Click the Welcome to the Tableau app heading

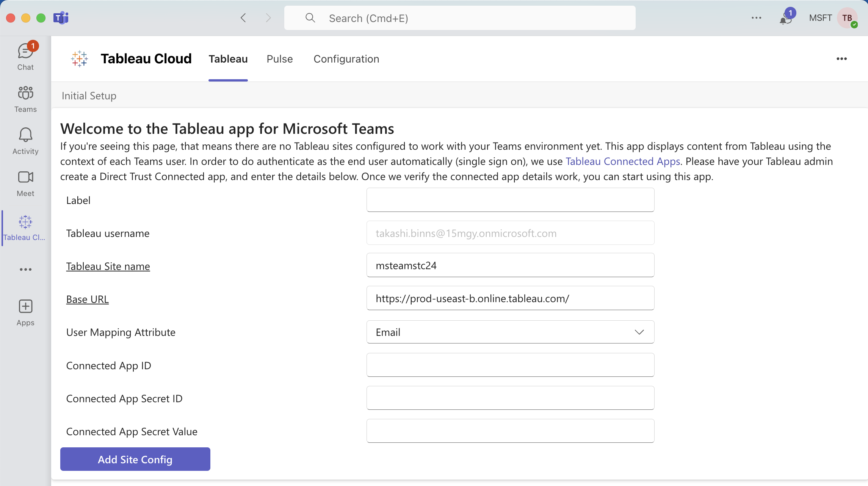pos(227,129)
